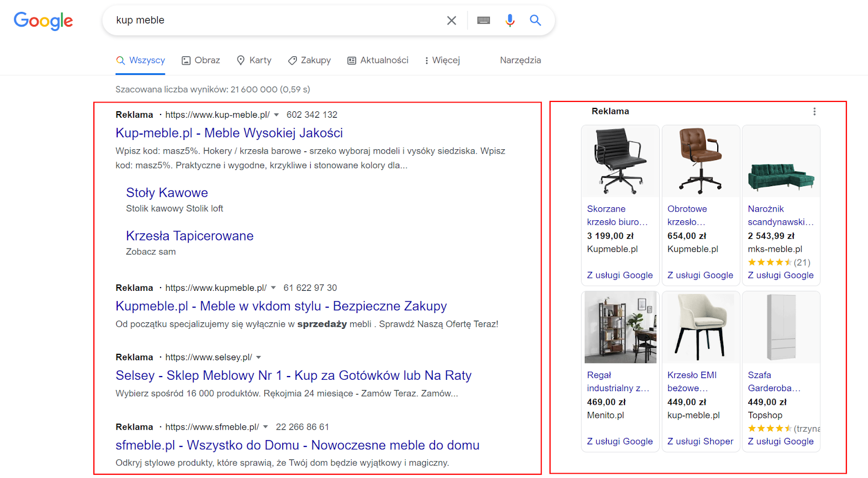This screenshot has height=478, width=868.
Task: Expand dropdown arrow next to kupmeble.pl URL
Action: pos(273,288)
